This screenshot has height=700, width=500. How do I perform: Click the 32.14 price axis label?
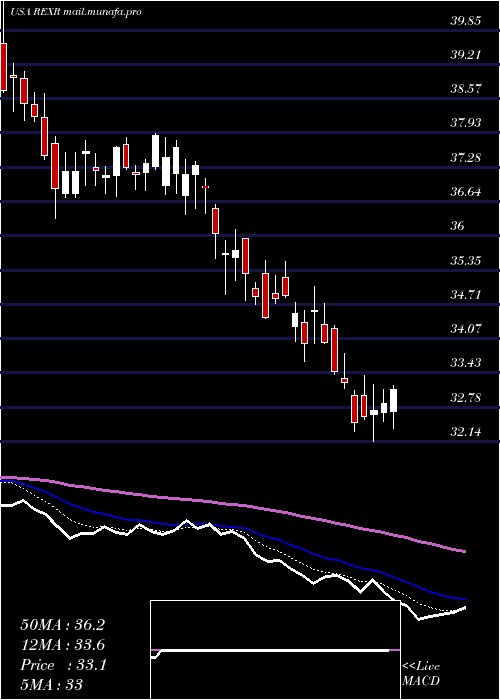[x=465, y=432]
